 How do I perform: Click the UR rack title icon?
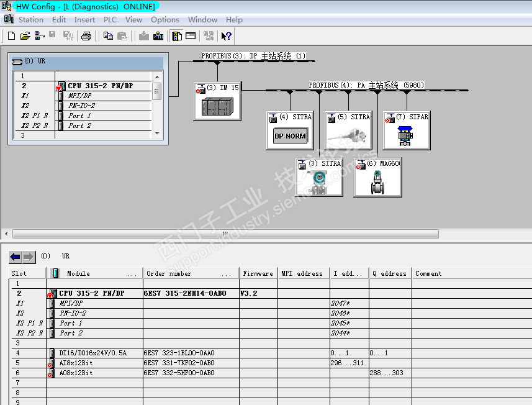tap(17, 61)
